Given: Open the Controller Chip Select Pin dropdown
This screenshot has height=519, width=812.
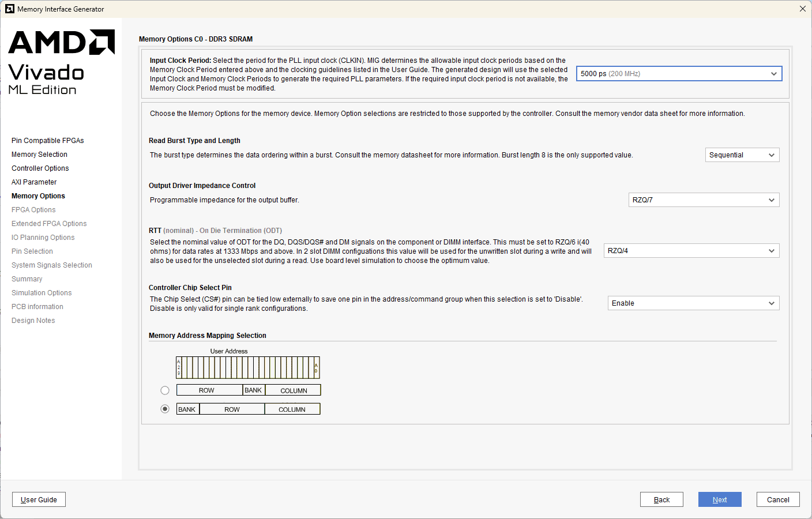Looking at the screenshot, I should click(x=693, y=303).
